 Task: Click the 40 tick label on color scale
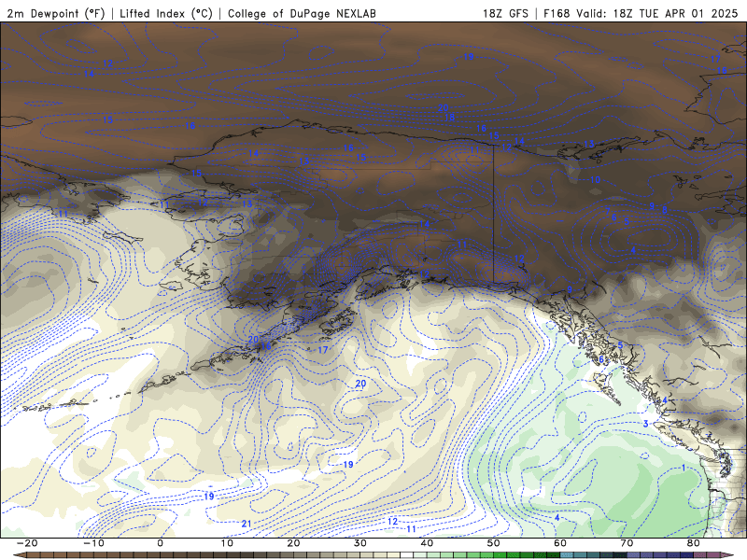(x=427, y=543)
